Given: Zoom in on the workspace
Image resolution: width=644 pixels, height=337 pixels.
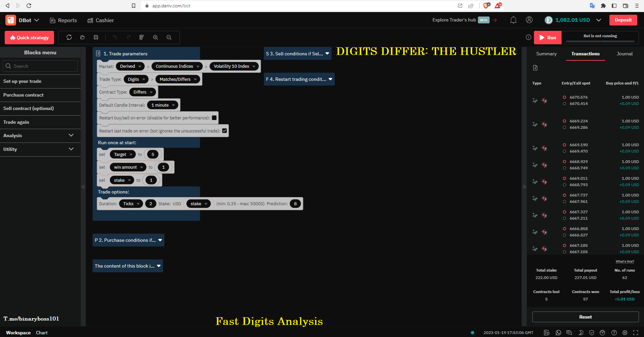Looking at the screenshot, I should coord(155,38).
